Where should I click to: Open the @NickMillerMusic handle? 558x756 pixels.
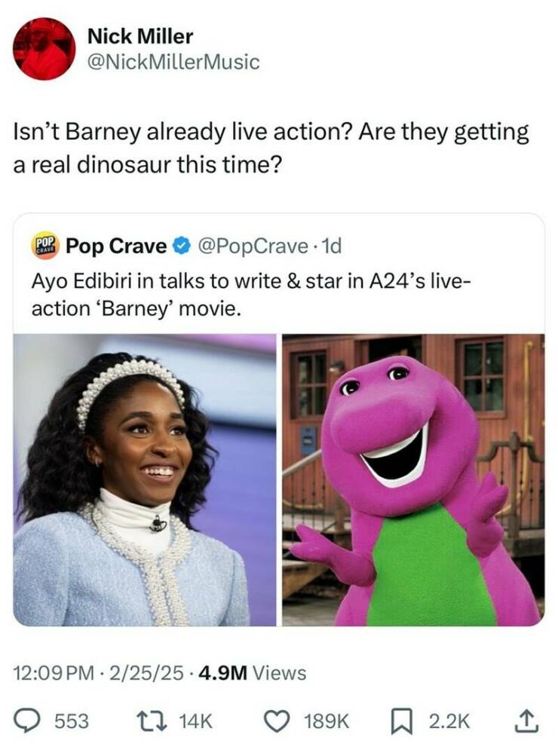click(x=173, y=62)
